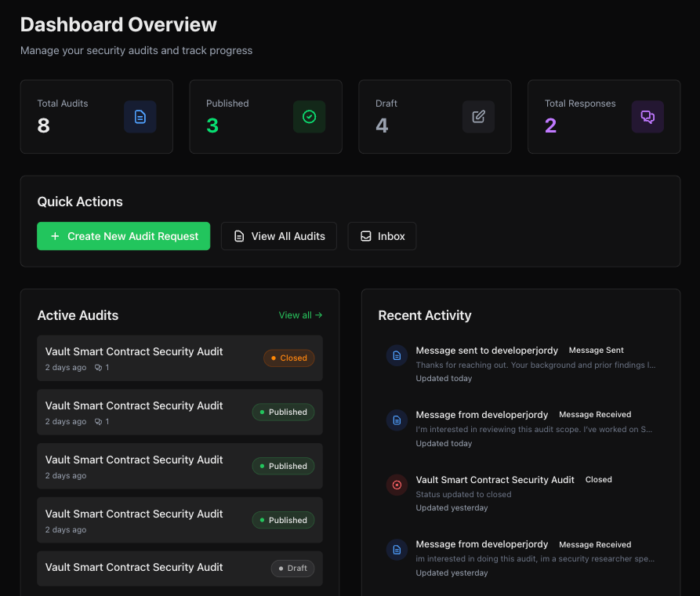Click the blue icon beside Message from developerjordy
Viewport: 700px width, 596px height.
397,420
